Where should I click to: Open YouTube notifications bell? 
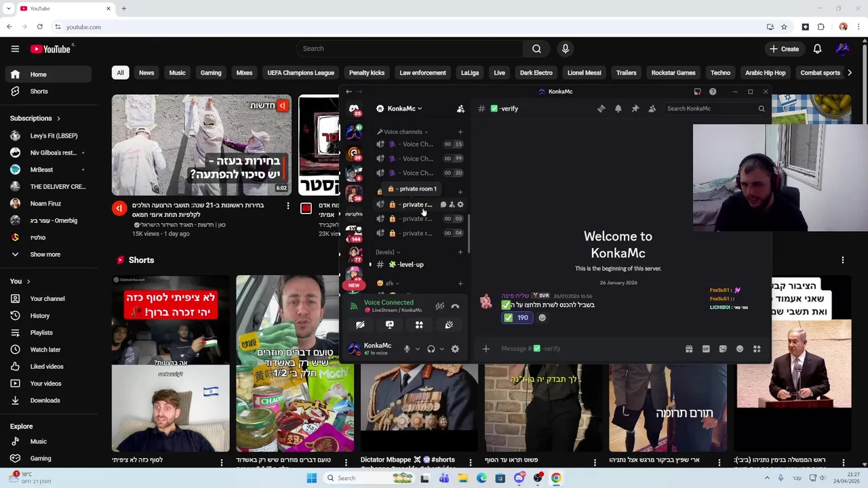[817, 49]
